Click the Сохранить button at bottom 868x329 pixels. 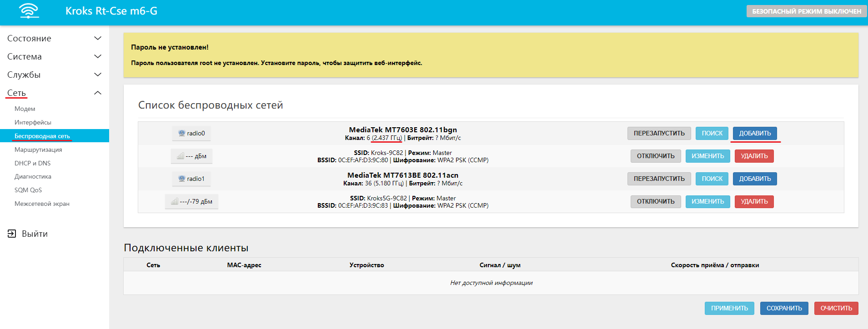pos(784,308)
